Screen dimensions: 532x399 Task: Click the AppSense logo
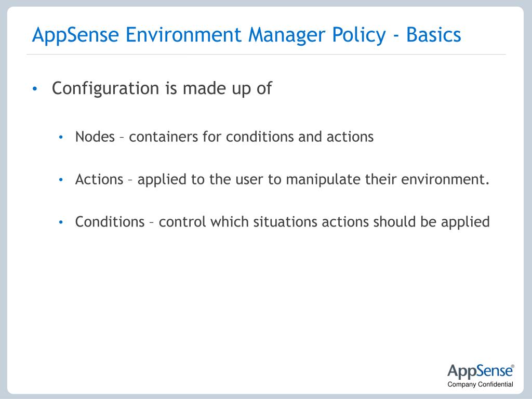481,371
